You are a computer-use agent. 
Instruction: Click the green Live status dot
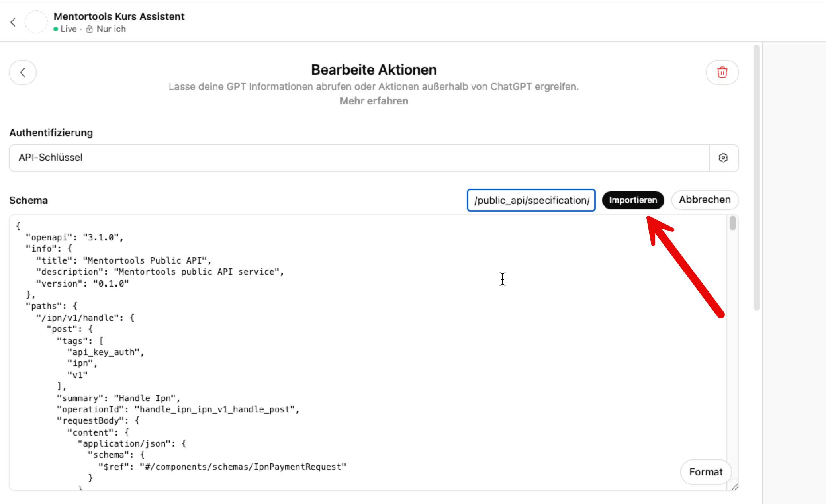coord(56,29)
